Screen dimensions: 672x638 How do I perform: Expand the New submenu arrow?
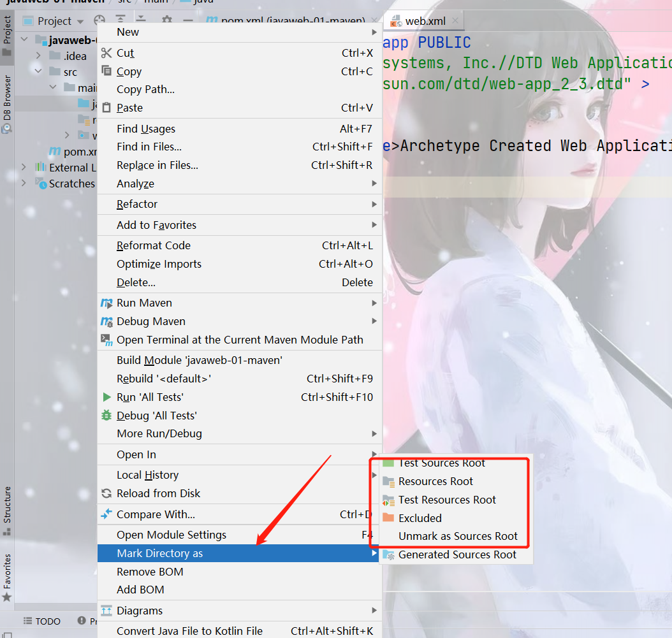pos(374,32)
